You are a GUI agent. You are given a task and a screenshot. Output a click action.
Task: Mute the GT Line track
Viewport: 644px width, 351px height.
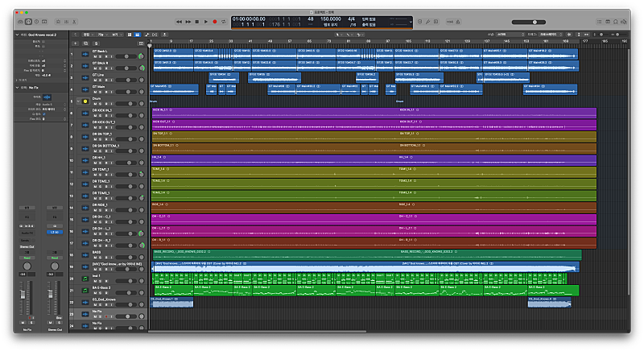tap(94, 81)
